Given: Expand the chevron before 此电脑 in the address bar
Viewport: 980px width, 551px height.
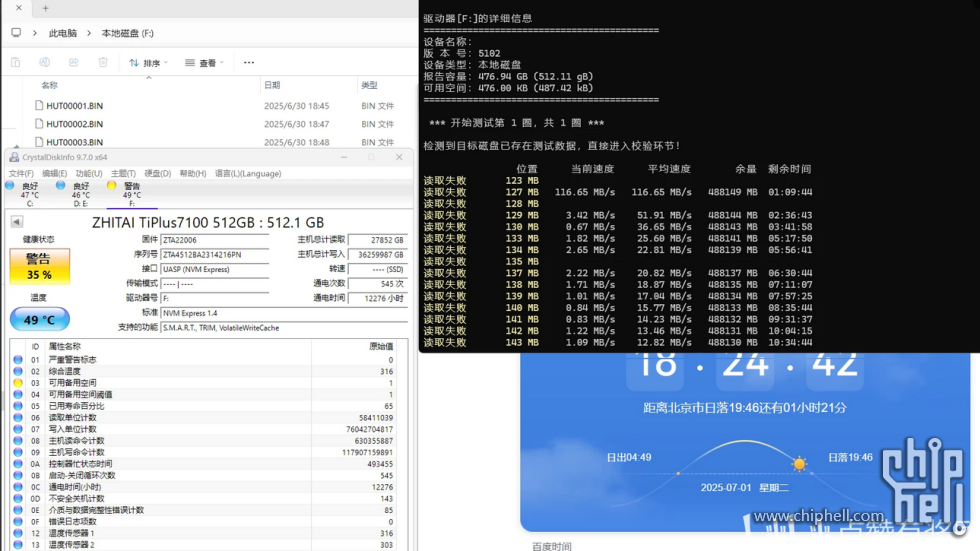Looking at the screenshot, I should coord(35,32).
